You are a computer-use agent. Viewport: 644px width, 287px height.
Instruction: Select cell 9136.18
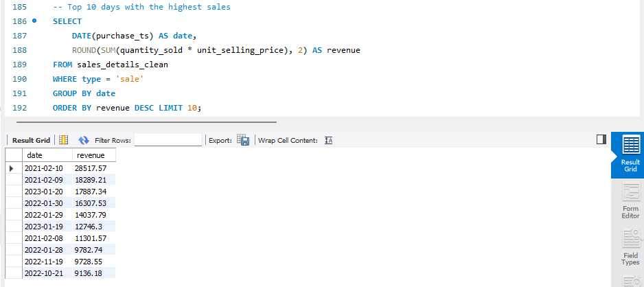(94, 273)
